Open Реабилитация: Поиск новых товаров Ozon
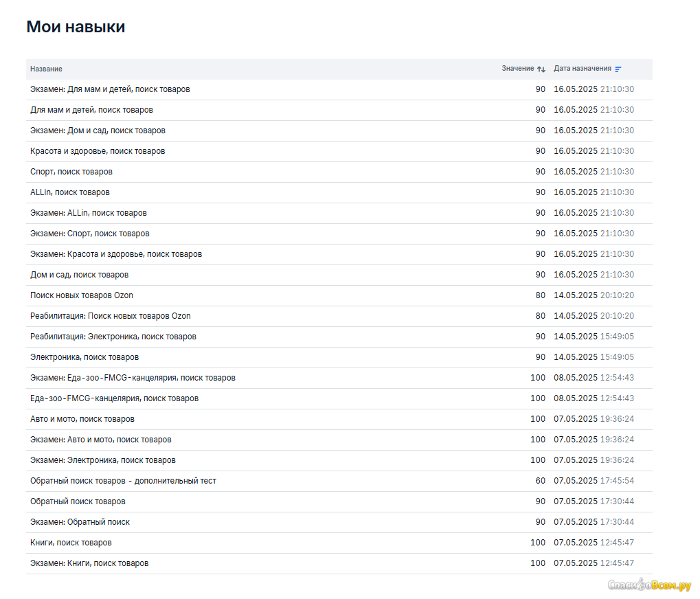The image size is (700, 599). point(111,316)
